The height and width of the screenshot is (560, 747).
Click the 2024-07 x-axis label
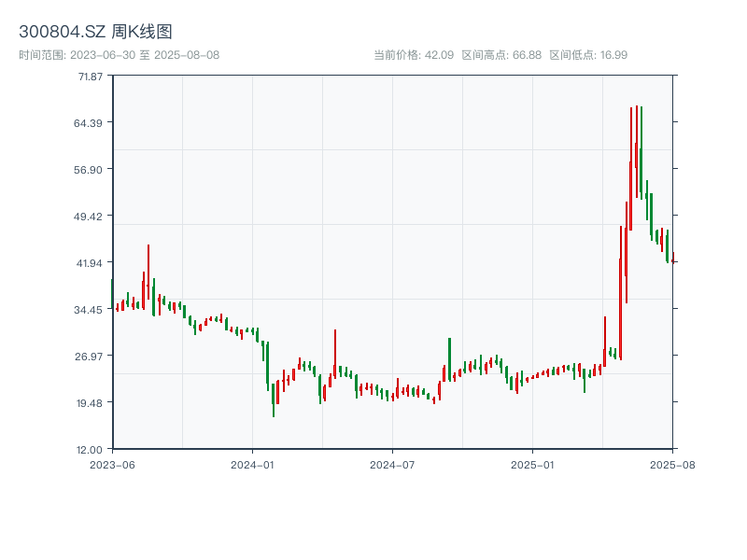click(x=392, y=465)
